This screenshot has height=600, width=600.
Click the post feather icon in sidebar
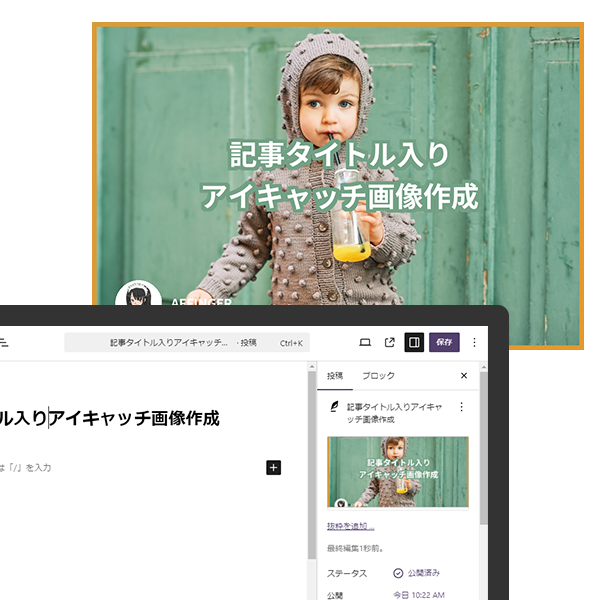tap(334, 406)
